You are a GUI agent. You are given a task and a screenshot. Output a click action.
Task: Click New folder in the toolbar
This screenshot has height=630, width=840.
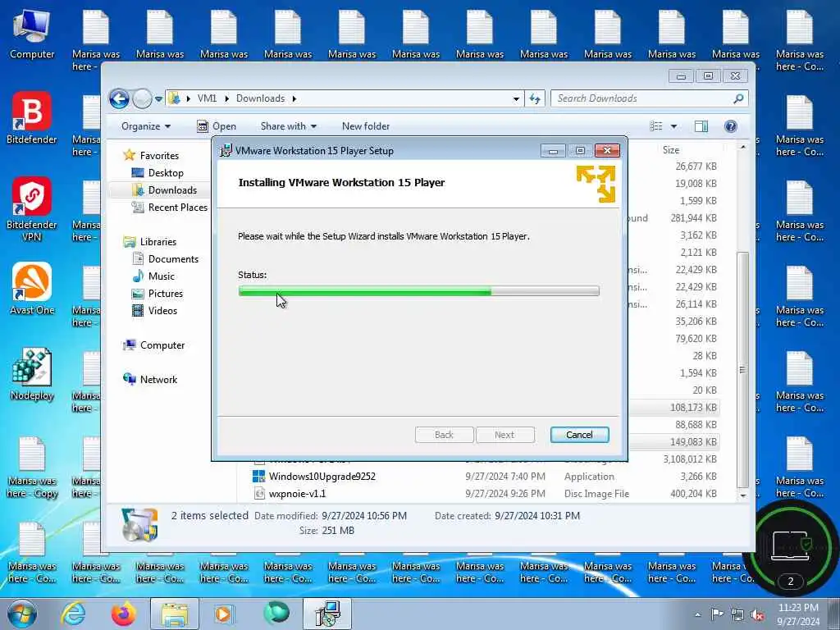point(366,126)
